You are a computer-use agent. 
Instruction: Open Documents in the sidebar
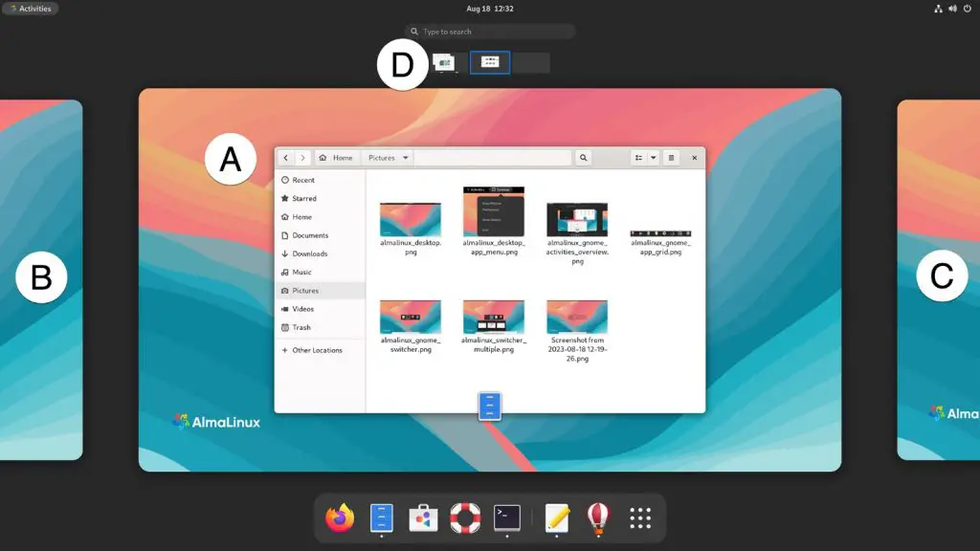point(320,235)
